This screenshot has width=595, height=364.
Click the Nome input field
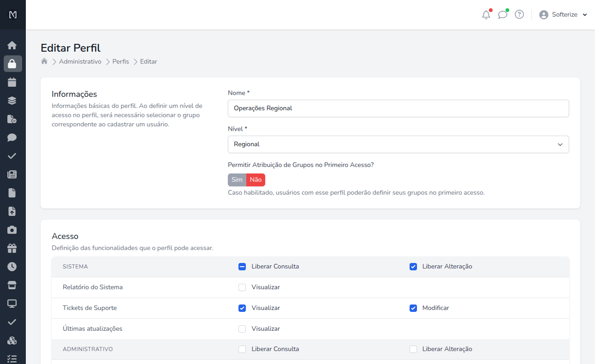pos(398,108)
